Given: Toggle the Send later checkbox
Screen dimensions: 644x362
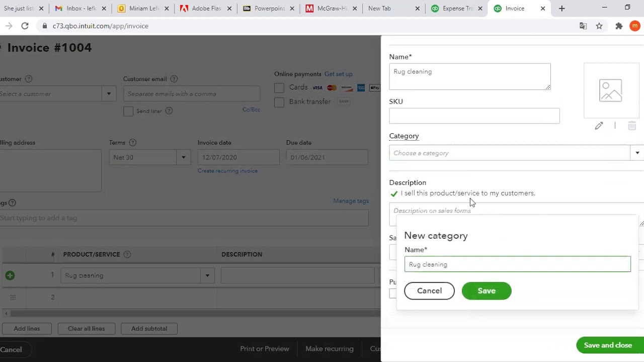Looking at the screenshot, I should pyautogui.click(x=128, y=111).
